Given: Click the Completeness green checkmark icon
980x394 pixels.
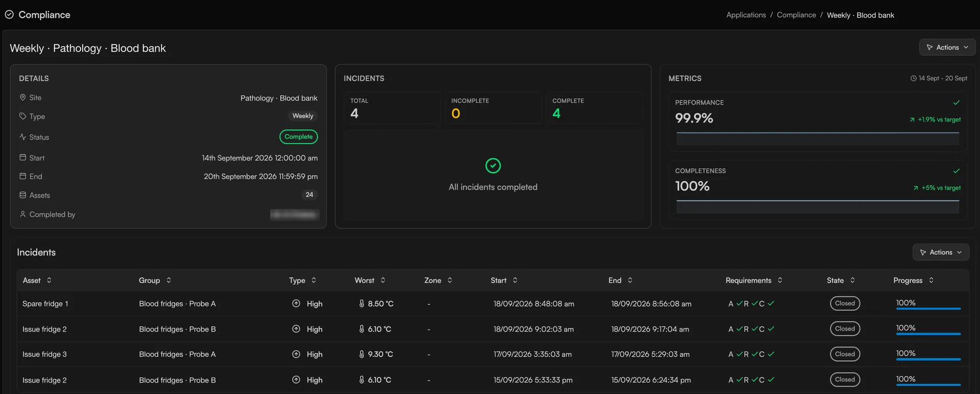Looking at the screenshot, I should [957, 171].
